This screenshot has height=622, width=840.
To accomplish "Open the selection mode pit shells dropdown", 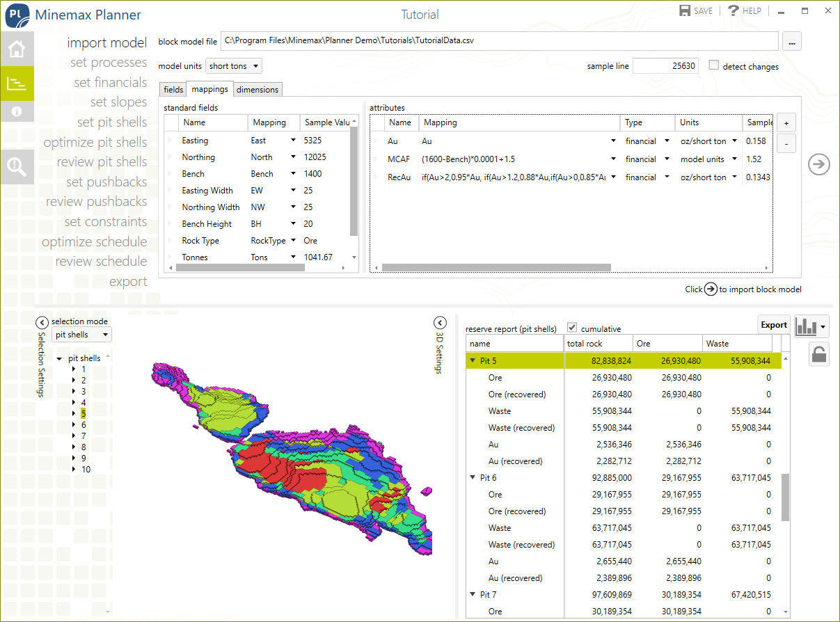I will point(81,335).
